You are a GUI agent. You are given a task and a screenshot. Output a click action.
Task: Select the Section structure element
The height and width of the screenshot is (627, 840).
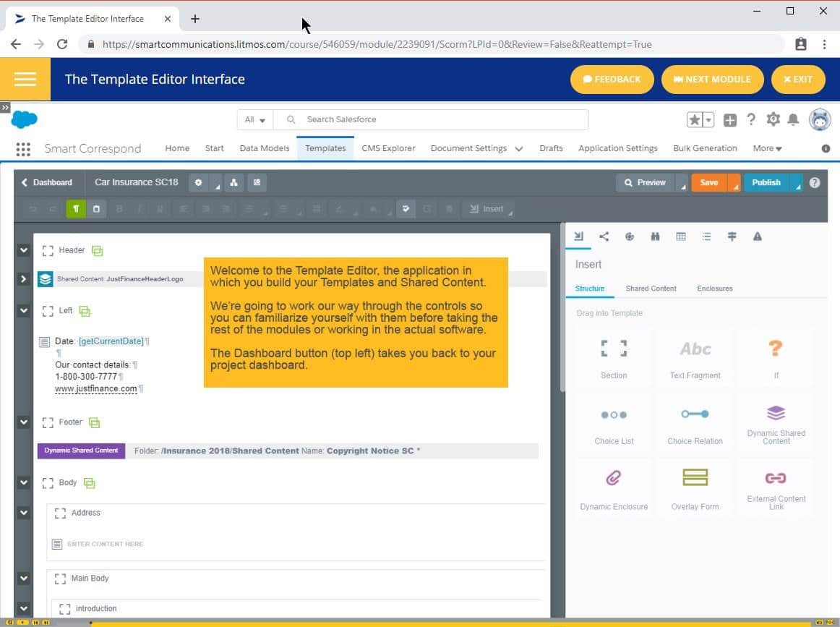tap(614, 357)
